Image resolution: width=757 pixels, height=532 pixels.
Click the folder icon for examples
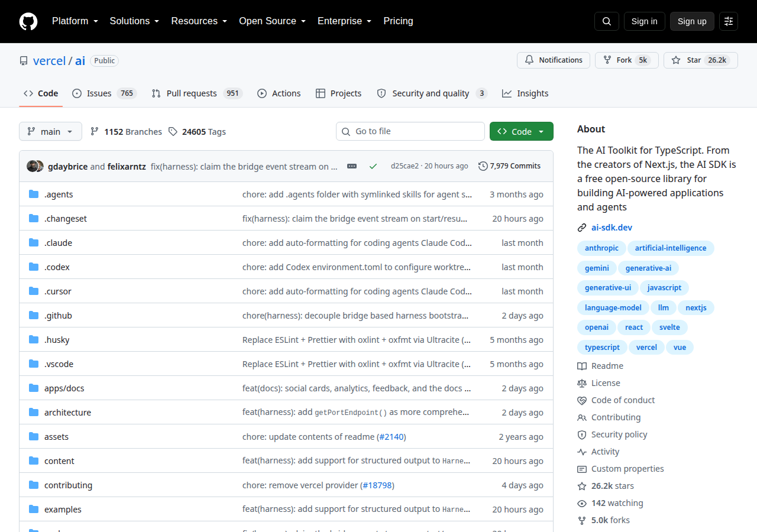(x=34, y=510)
